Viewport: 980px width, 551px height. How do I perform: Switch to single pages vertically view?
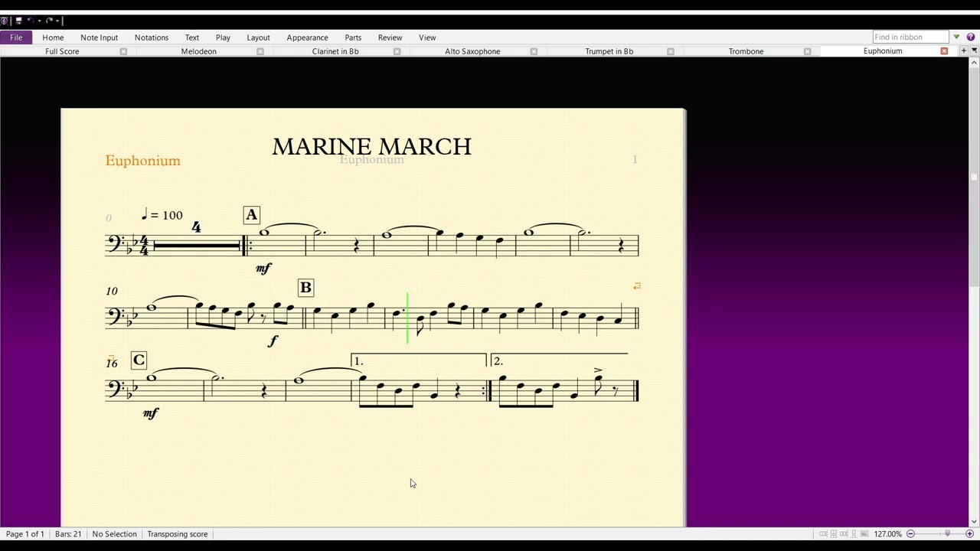pyautogui.click(x=854, y=534)
